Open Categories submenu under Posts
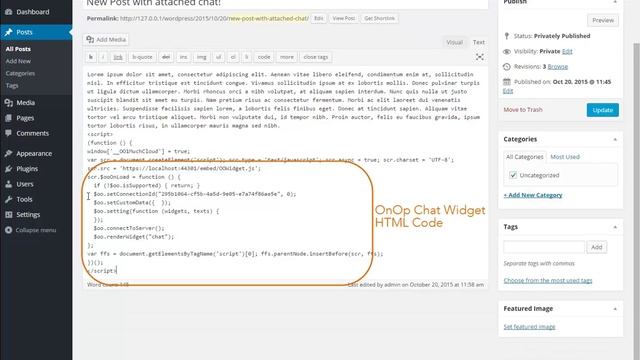The width and height of the screenshot is (640, 360). 20,73
